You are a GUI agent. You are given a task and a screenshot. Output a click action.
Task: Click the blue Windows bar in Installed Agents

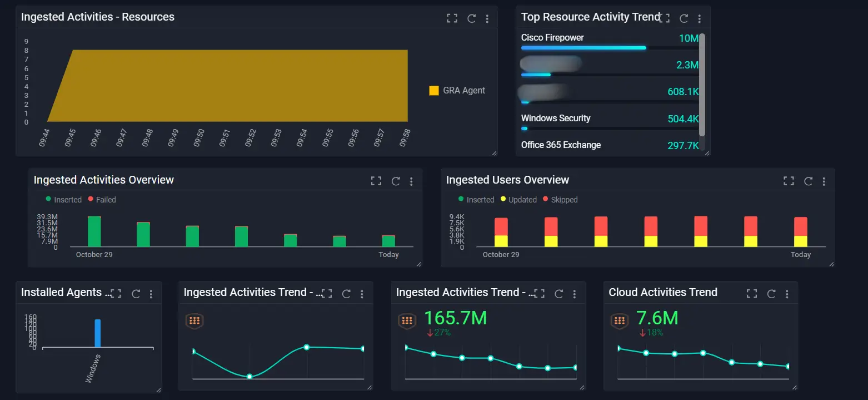(x=97, y=333)
